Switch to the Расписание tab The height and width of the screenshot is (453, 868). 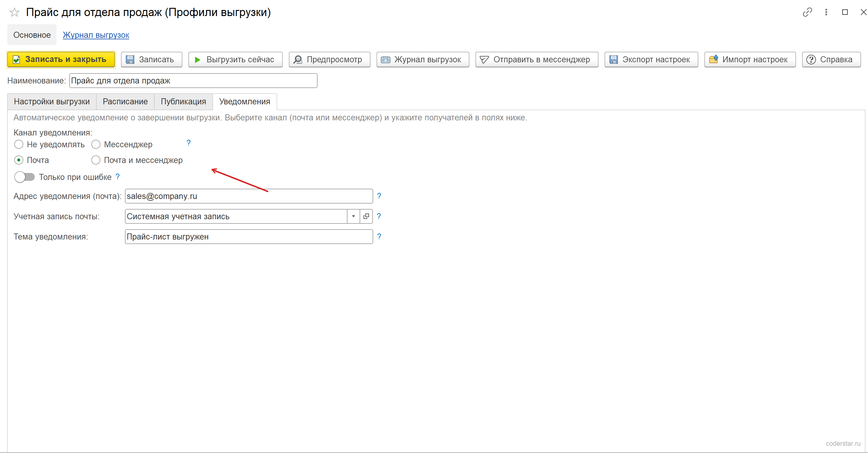(125, 102)
